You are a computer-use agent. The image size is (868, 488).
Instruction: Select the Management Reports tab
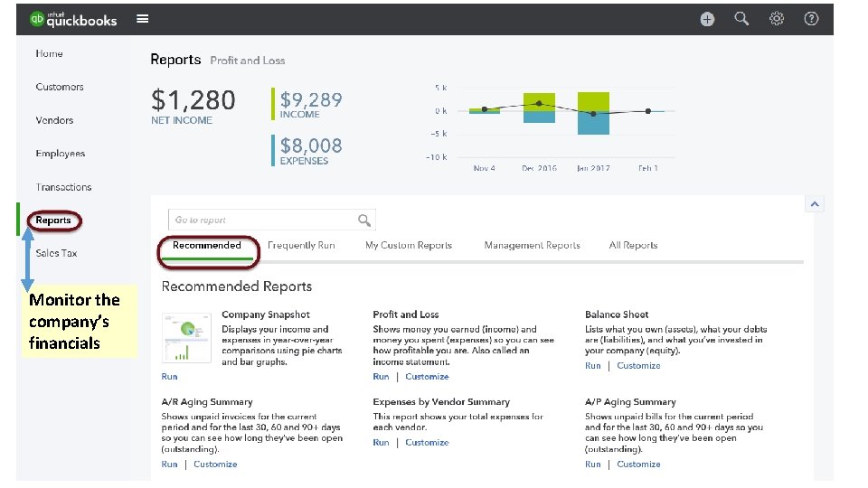532,245
